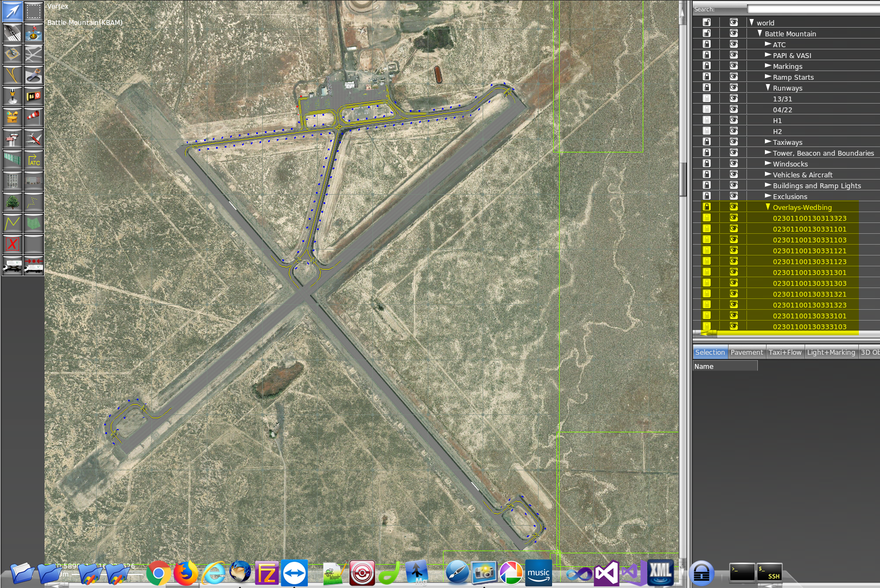Open the Taxi+Flow tab
This screenshot has width=880, height=588.
pos(785,353)
